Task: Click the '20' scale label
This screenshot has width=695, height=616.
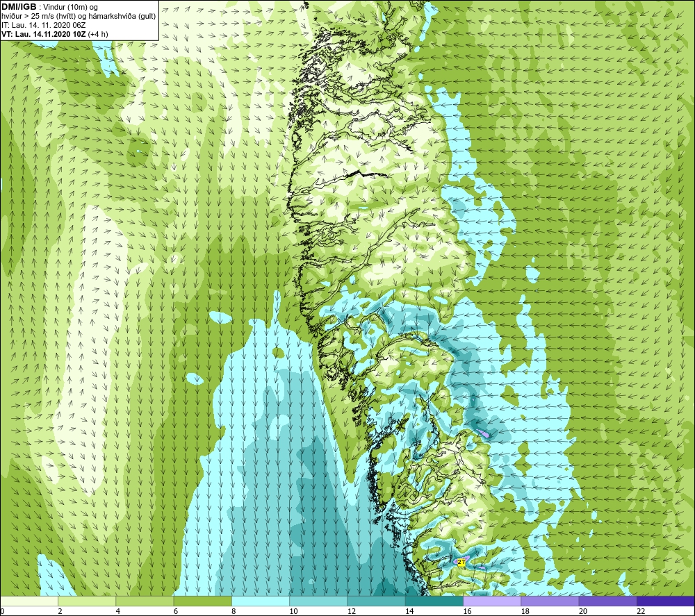Action: pyautogui.click(x=583, y=612)
